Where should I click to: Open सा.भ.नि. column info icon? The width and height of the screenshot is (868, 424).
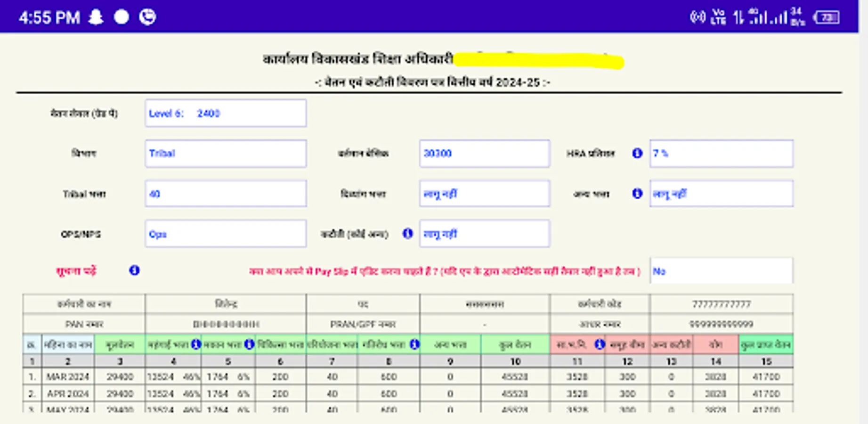(x=600, y=344)
